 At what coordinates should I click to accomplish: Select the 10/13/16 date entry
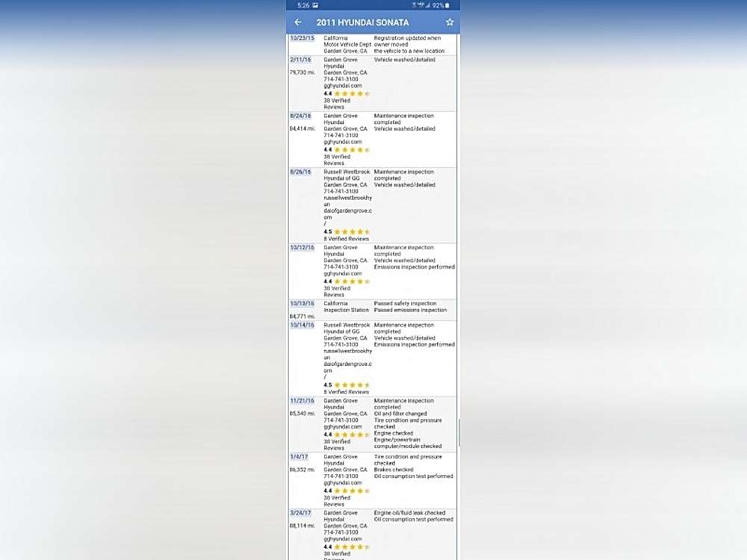coord(302,303)
